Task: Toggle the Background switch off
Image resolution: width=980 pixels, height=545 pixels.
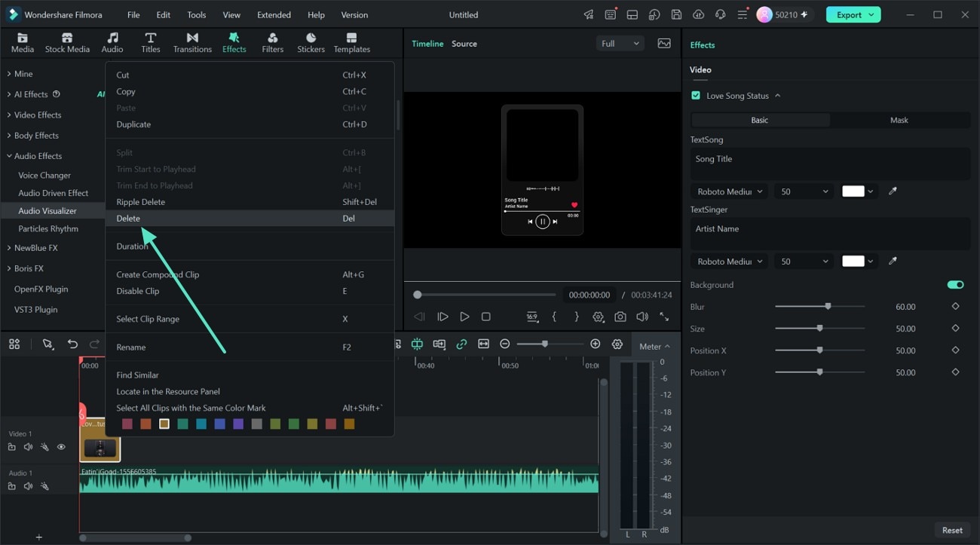Action: click(955, 285)
